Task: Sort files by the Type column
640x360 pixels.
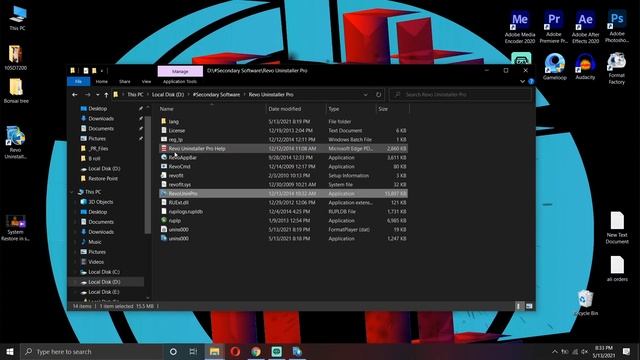Action: pyautogui.click(x=351, y=109)
